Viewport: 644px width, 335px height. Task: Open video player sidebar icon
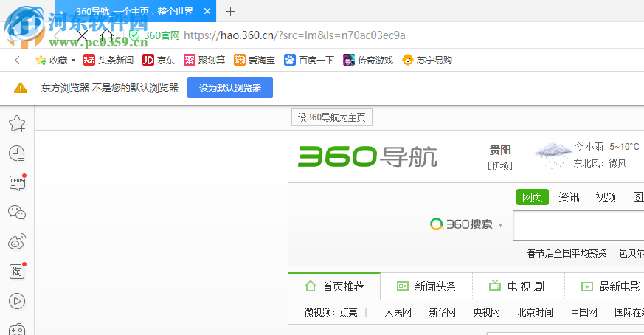coord(17,301)
